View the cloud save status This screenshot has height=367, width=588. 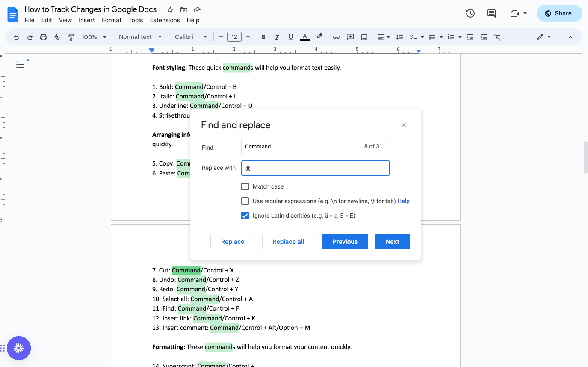[198, 9]
